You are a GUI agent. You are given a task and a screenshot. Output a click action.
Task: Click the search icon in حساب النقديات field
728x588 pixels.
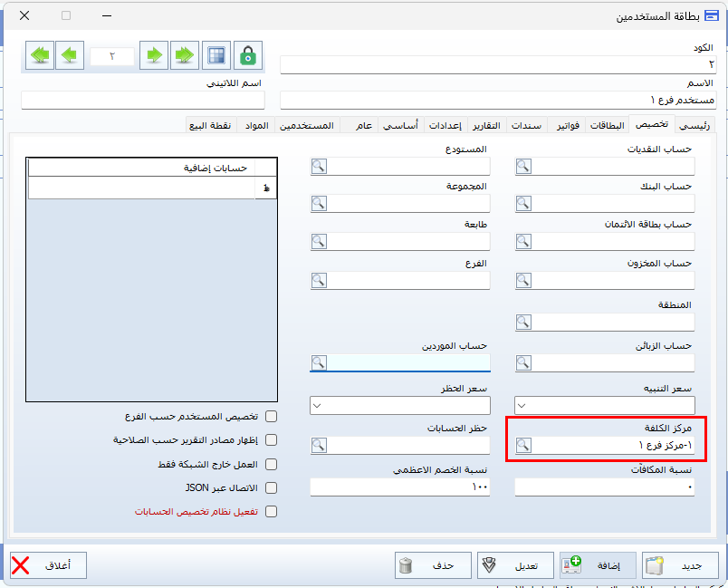coord(523,166)
